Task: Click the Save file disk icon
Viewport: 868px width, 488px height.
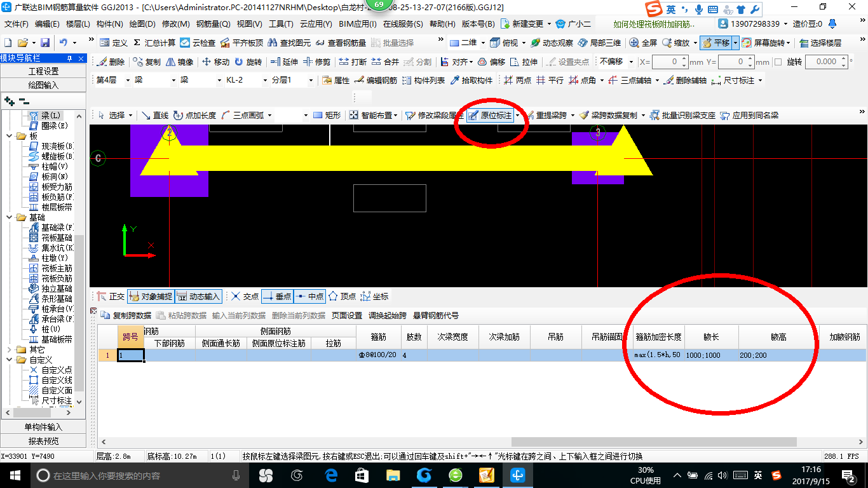Action: click(45, 43)
